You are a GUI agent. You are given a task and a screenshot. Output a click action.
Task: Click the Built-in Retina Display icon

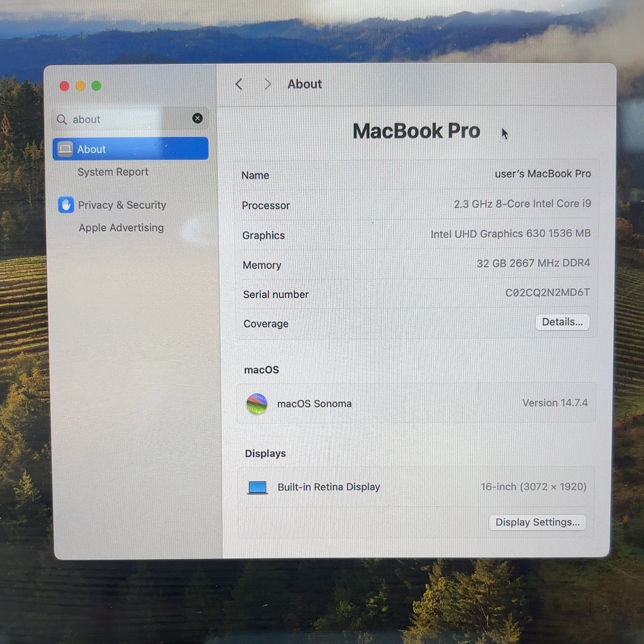click(258, 487)
